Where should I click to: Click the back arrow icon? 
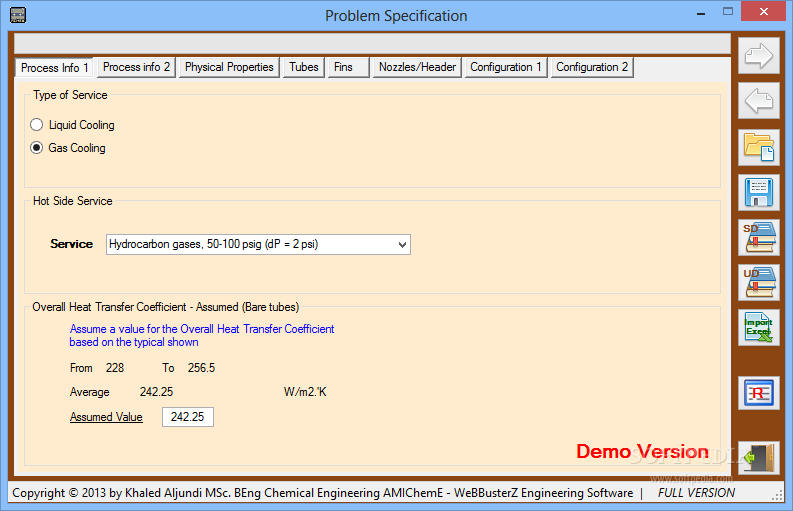[x=759, y=101]
